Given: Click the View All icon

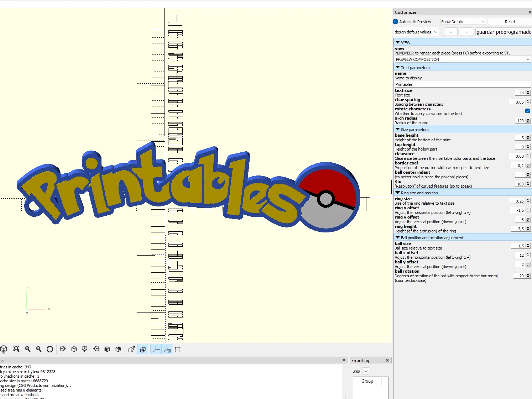Looking at the screenshot, I should 16,349.
